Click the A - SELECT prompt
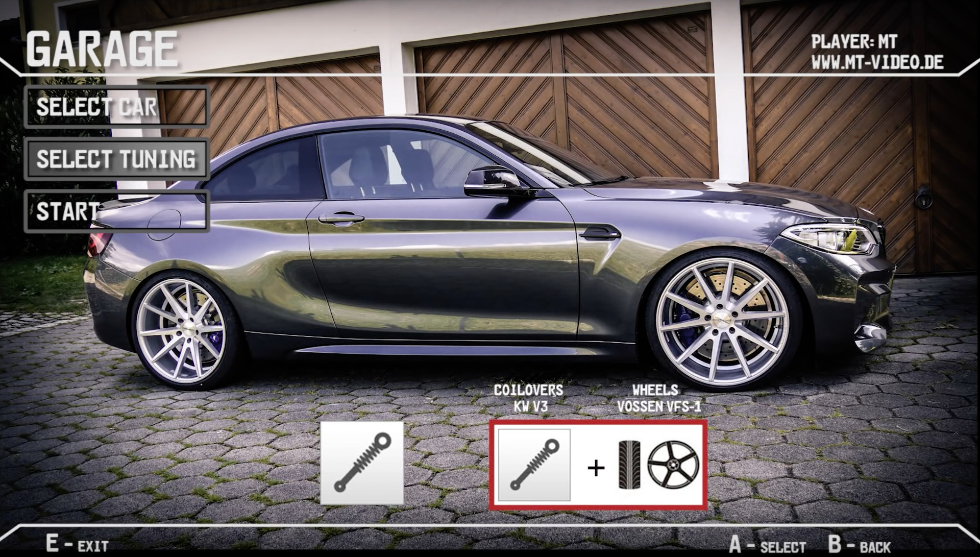980x557 pixels. 768,545
